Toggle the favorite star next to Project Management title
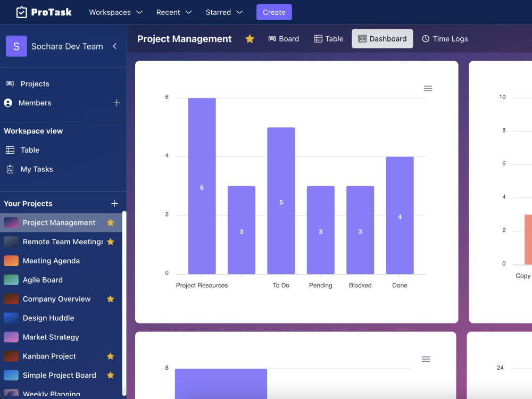Viewport: 532px width, 399px height. [x=250, y=38]
